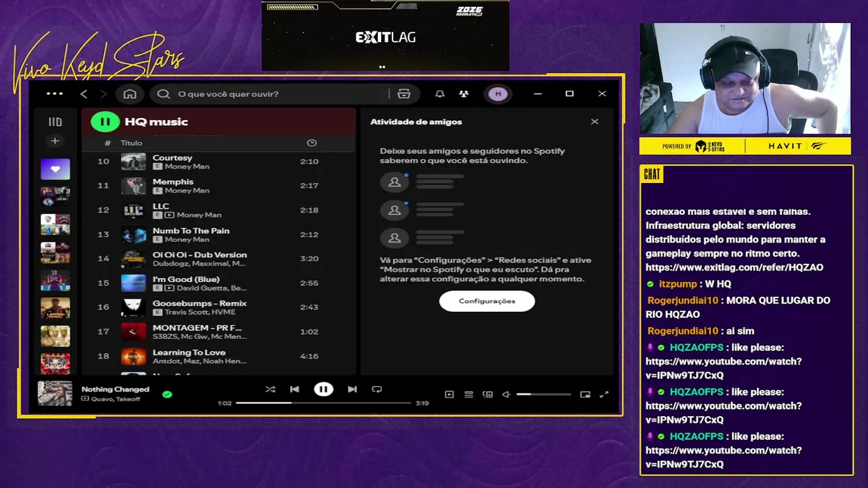Open friend activity icon in top bar
The image size is (868, 488).
(464, 94)
